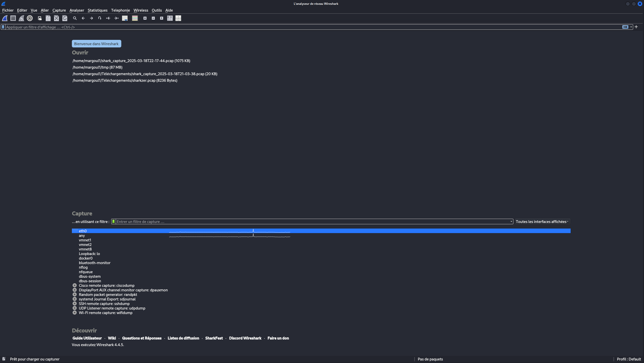Zoom in text with plus icon
This screenshot has height=363, width=644.
coord(145,18)
